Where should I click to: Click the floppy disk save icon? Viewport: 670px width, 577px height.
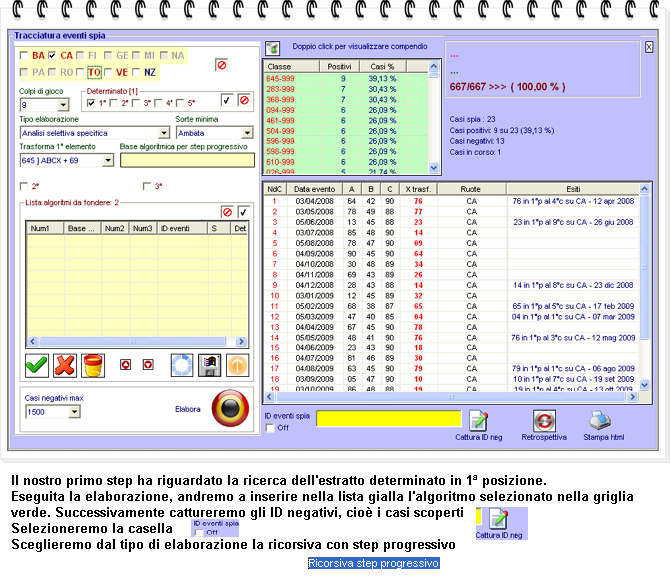tap(209, 365)
